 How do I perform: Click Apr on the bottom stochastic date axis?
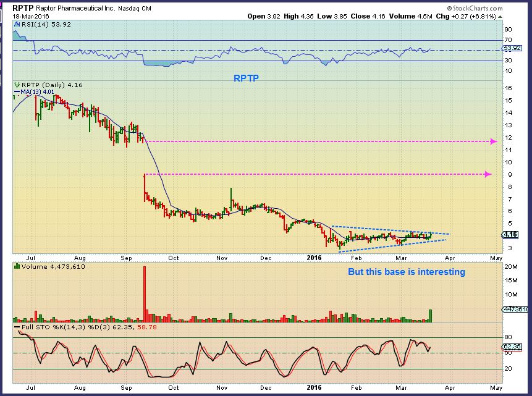[450, 388]
